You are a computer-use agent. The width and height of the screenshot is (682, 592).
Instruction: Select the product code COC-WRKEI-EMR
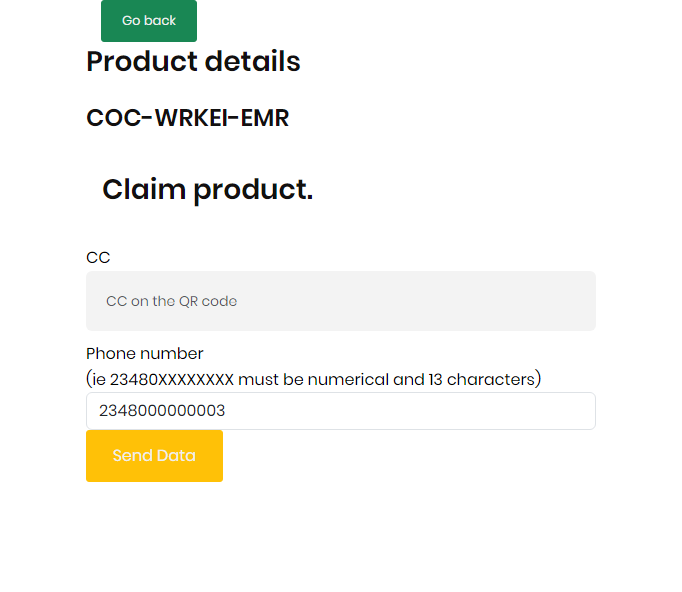187,118
